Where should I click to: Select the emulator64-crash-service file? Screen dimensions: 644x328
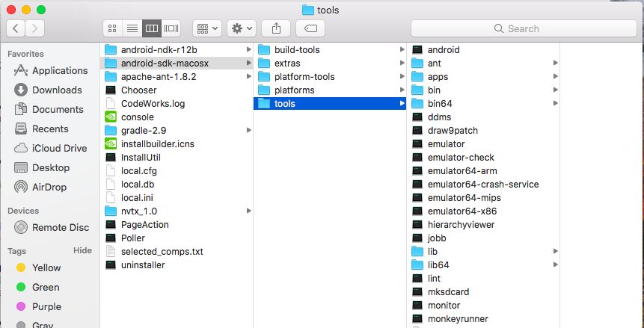[x=483, y=185]
